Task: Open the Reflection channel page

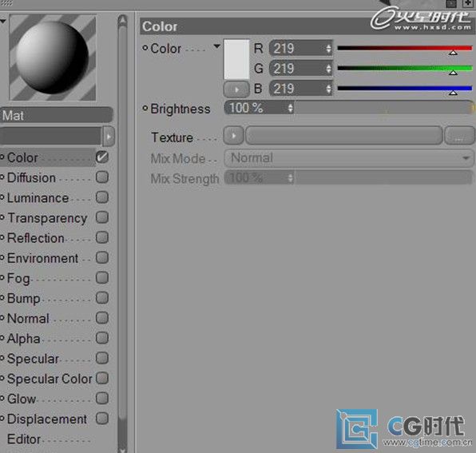Action: (x=35, y=238)
